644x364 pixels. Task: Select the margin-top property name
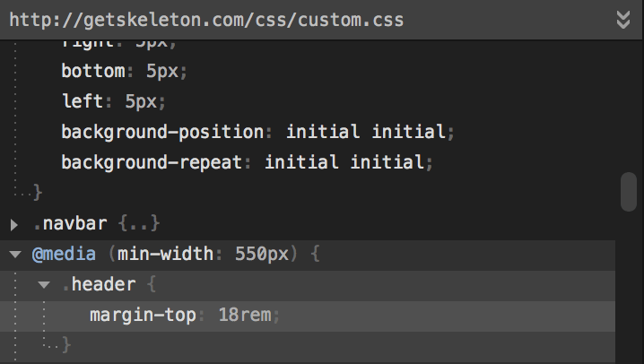tap(143, 316)
